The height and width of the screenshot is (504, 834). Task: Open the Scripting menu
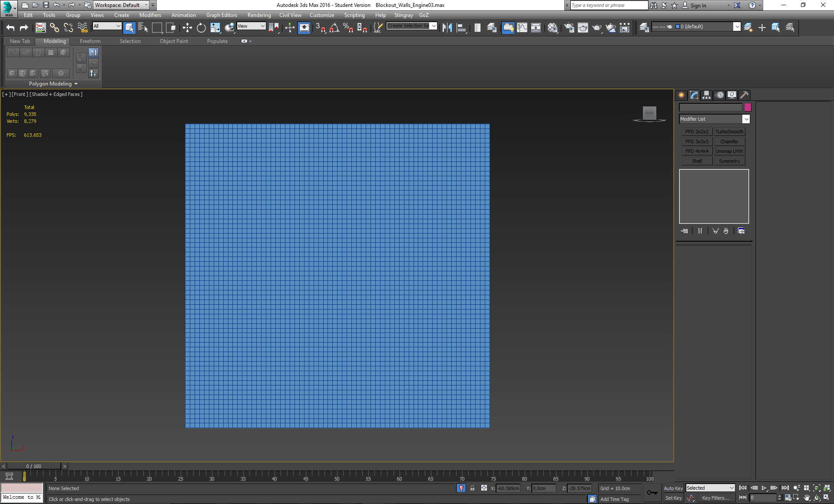[x=354, y=15]
